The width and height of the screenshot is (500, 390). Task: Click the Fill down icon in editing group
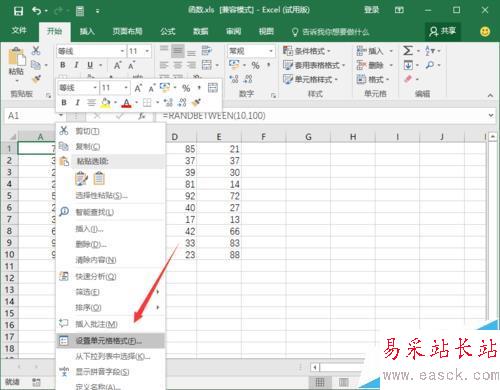pyautogui.click(x=408, y=65)
